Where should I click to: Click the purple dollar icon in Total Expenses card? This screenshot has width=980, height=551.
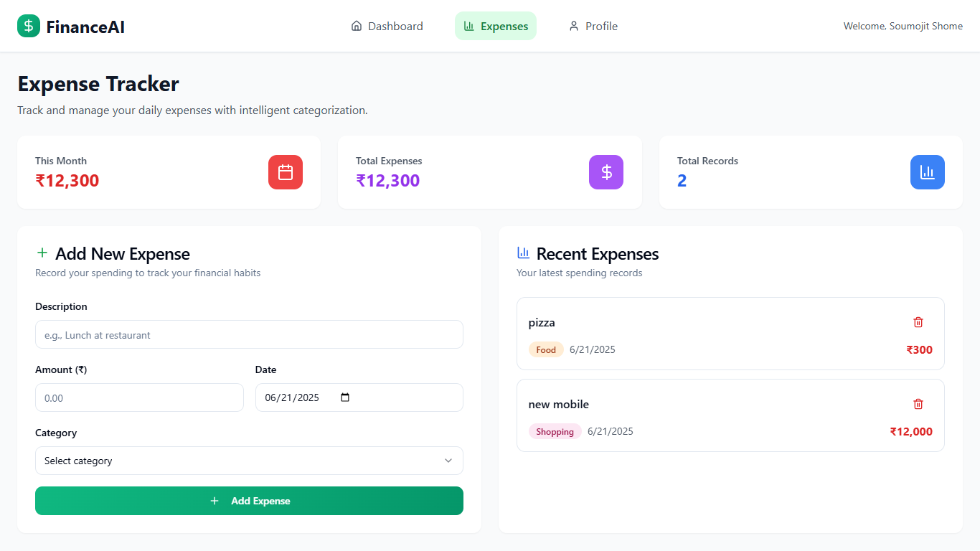(x=606, y=172)
